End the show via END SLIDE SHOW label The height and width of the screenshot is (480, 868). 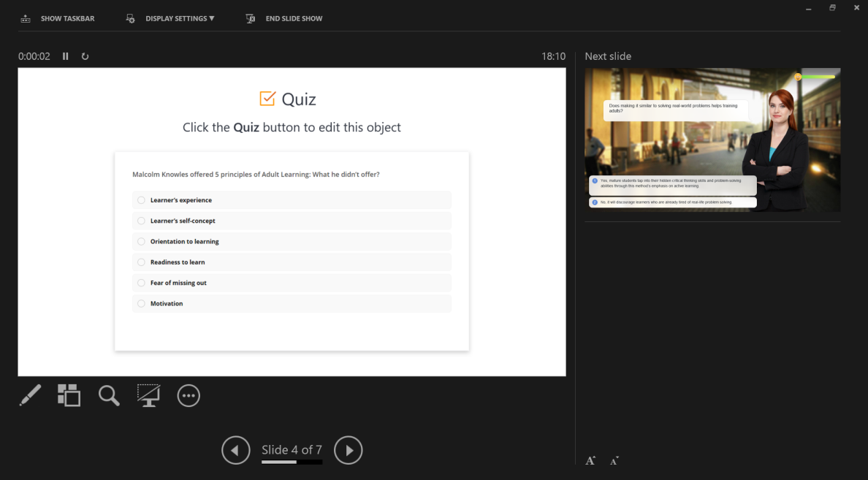pos(294,19)
